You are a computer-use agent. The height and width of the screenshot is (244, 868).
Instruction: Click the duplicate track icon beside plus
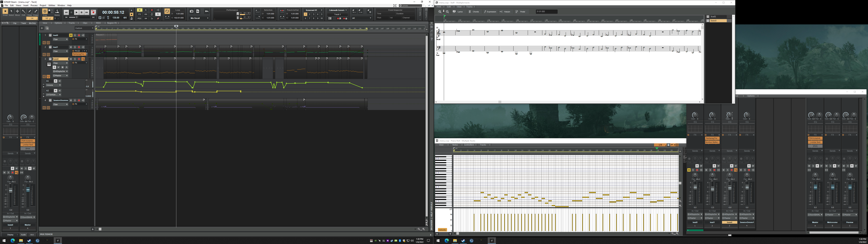coord(47,28)
